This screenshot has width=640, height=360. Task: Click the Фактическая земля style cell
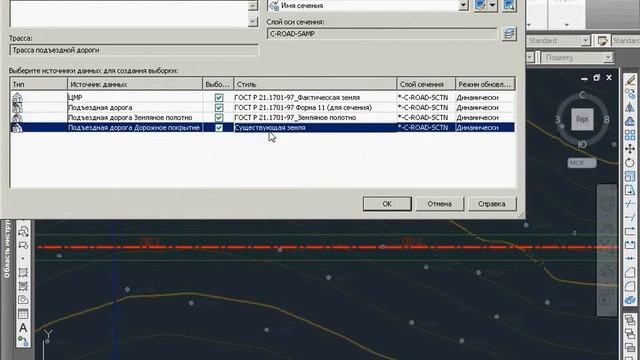pos(315,98)
